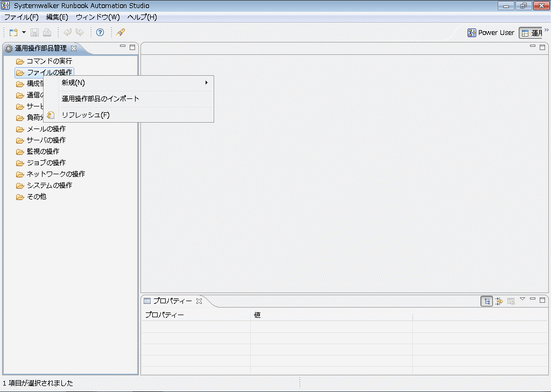The height and width of the screenshot is (392, 551).
Task: Click the folder icon beside 監視の操作
Action: pos(20,152)
